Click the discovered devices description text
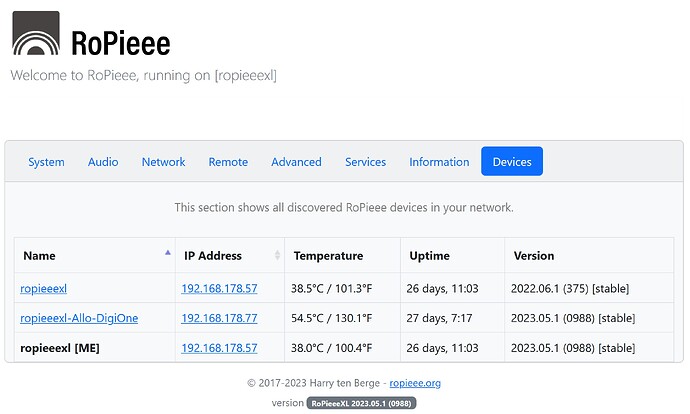The image size is (690, 414). coord(344,207)
